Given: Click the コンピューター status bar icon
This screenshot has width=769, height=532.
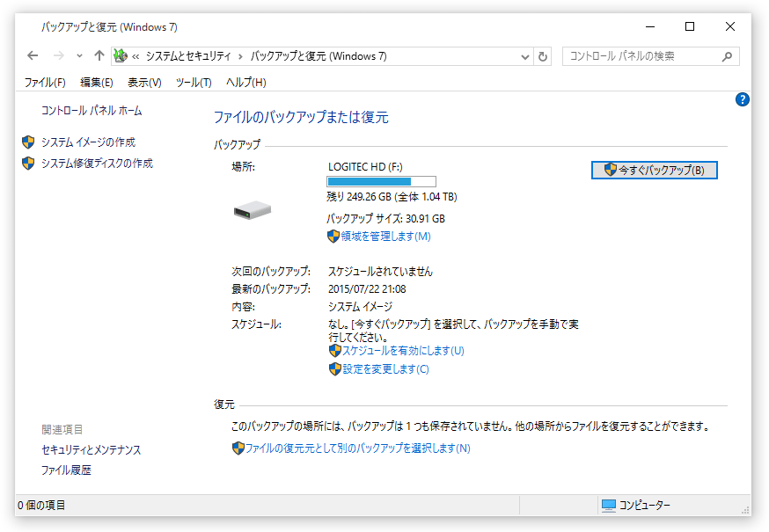Looking at the screenshot, I should tap(609, 506).
